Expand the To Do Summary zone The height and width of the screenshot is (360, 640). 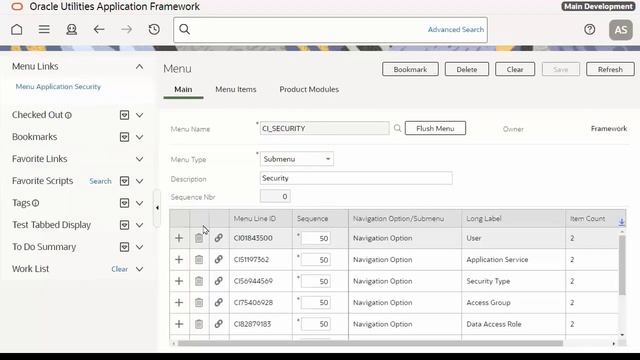pos(139,247)
